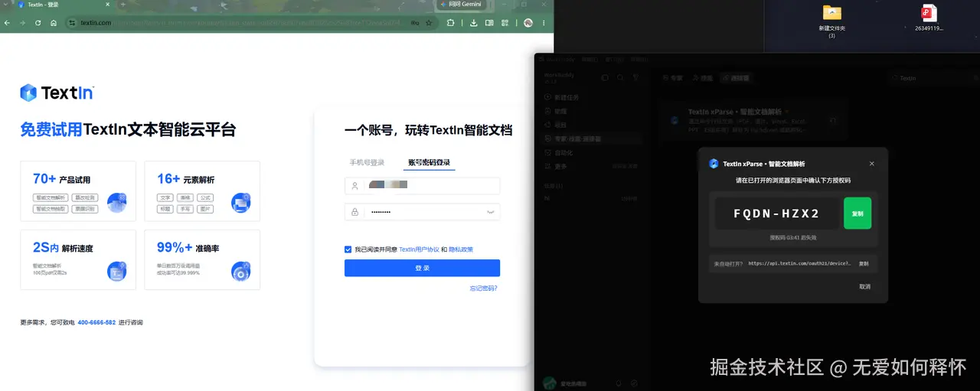Open a new browser tab

(122, 5)
